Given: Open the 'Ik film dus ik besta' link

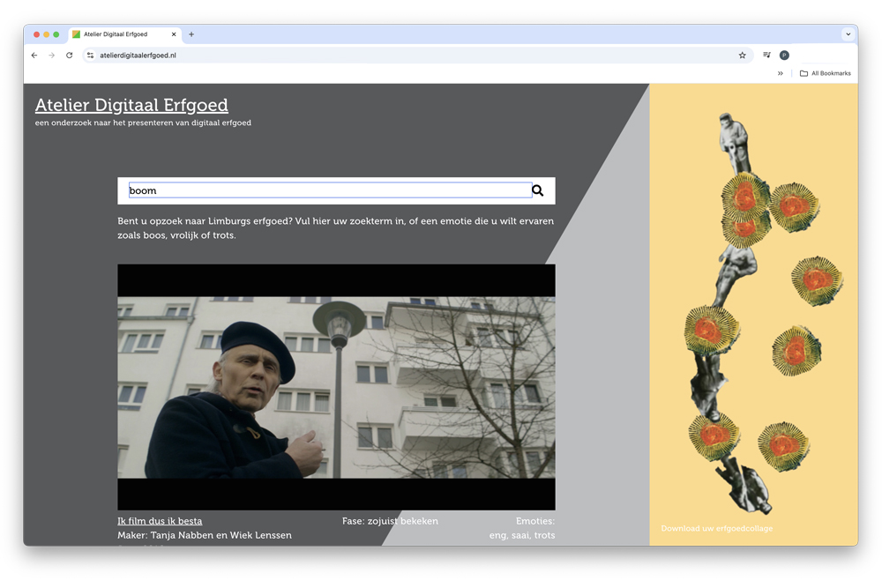Looking at the screenshot, I should click(x=160, y=521).
